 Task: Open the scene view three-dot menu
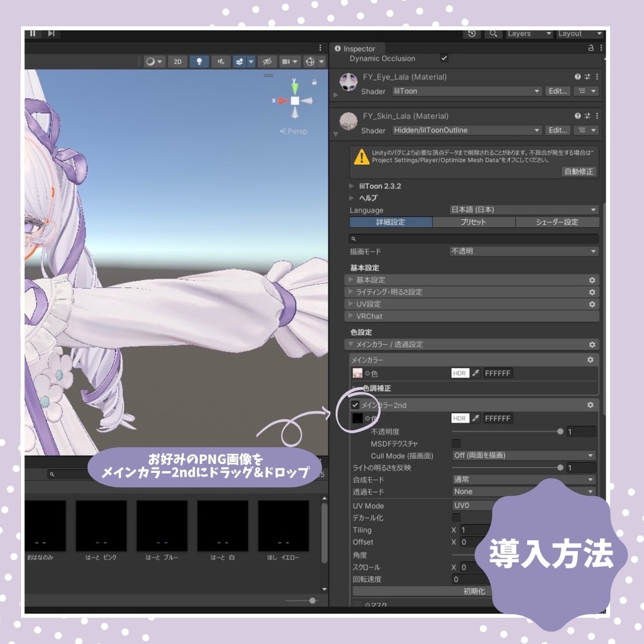tap(320, 48)
